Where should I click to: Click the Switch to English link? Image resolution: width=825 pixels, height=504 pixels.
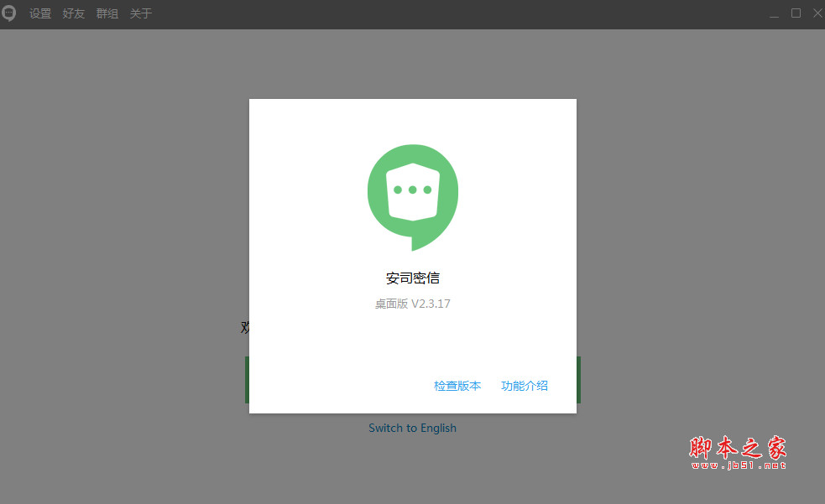[x=412, y=428]
